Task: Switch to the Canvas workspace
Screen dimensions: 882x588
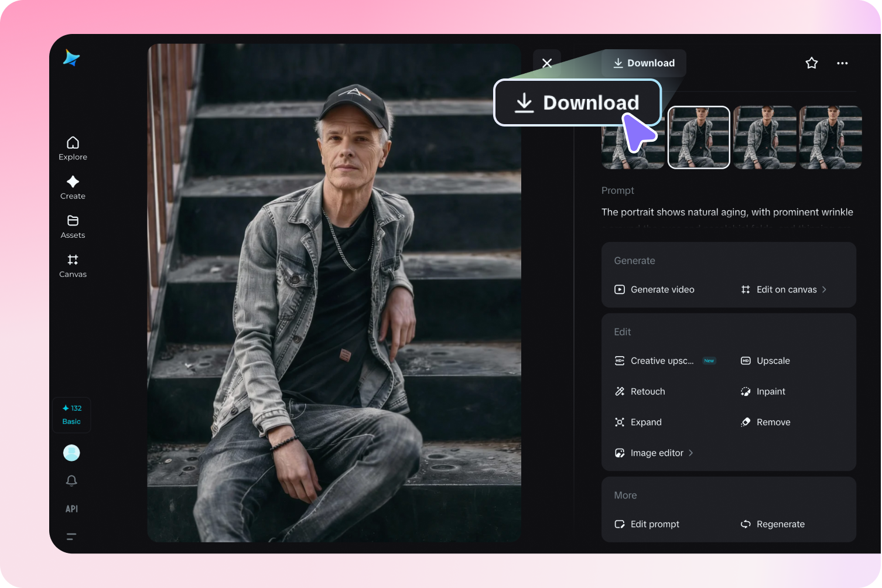Action: (73, 265)
